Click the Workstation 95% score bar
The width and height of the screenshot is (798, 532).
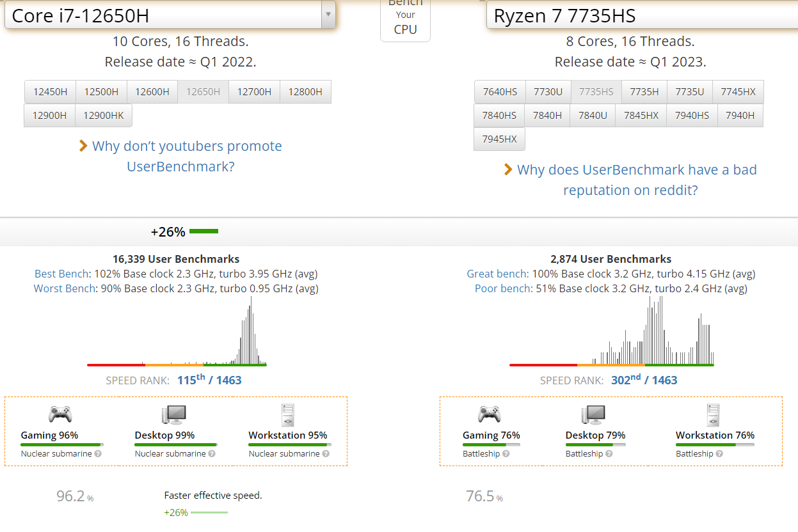click(290, 444)
